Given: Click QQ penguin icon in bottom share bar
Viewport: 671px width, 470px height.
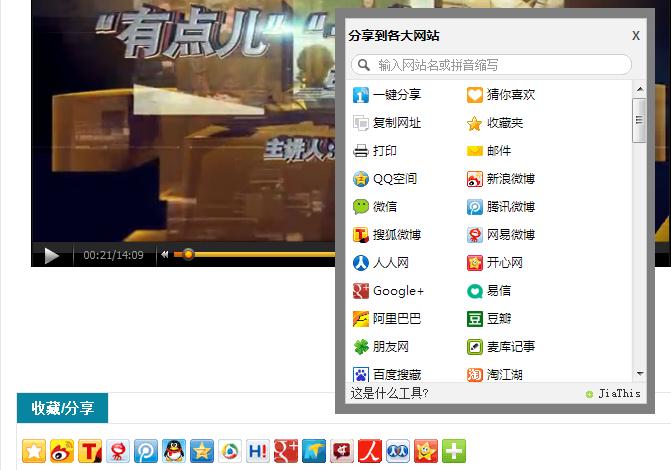Looking at the screenshot, I should [x=174, y=451].
